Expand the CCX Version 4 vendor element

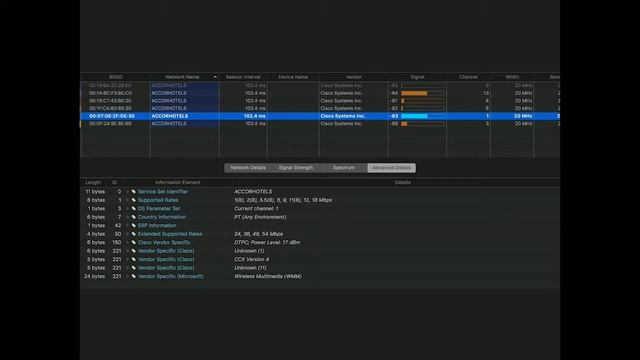[127, 259]
